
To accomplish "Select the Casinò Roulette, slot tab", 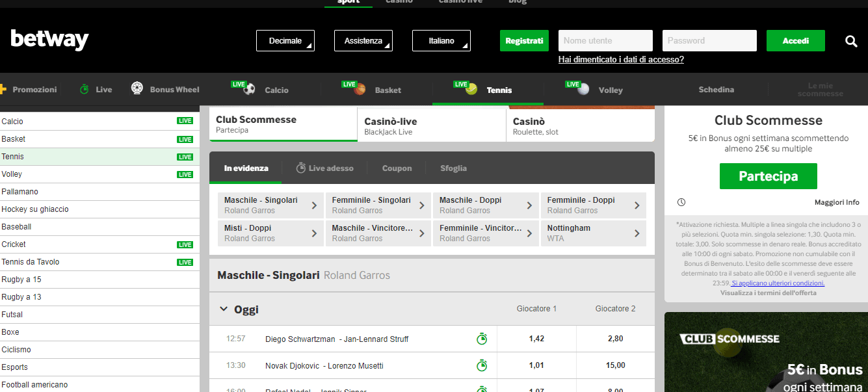I will (581, 125).
